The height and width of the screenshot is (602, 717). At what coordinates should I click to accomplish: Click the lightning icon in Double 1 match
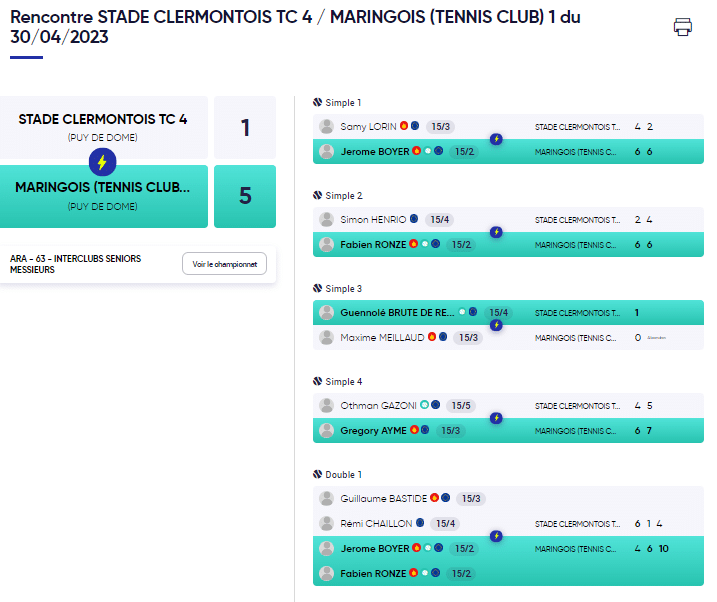tap(496, 536)
